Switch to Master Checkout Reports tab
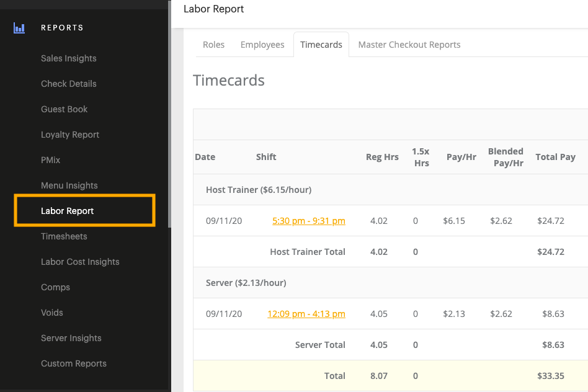Screen dimensions: 588x392 tap(409, 45)
